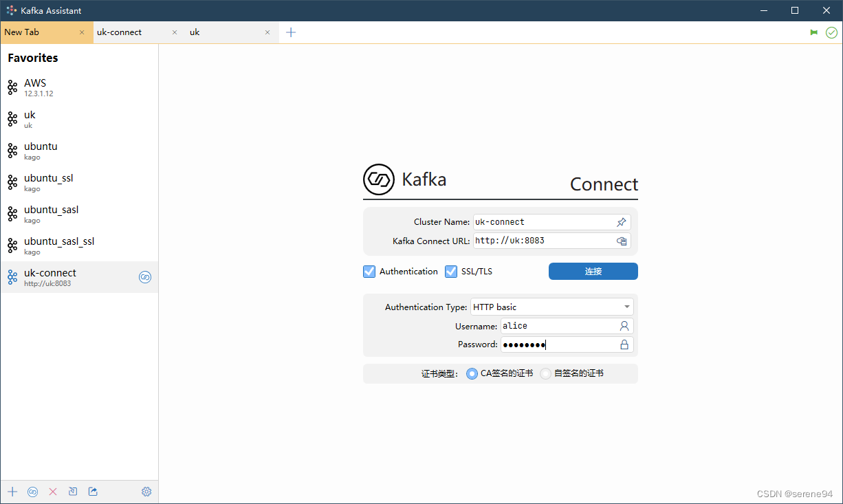Click the export share icon in the bottom toolbar
Screen dimensions: 843x504
(x=93, y=492)
